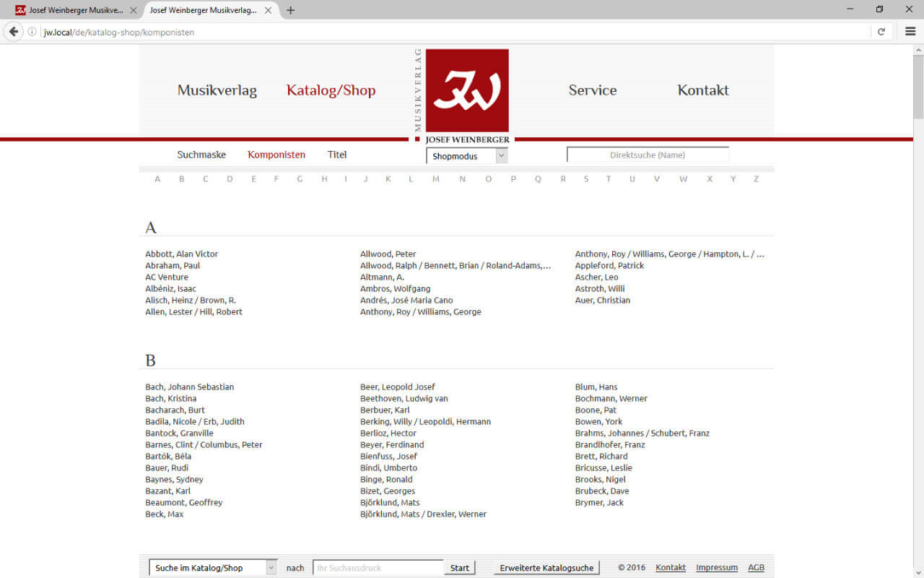The height and width of the screenshot is (578, 924).
Task: Open composer Astroth, Willi
Action: click(x=600, y=288)
